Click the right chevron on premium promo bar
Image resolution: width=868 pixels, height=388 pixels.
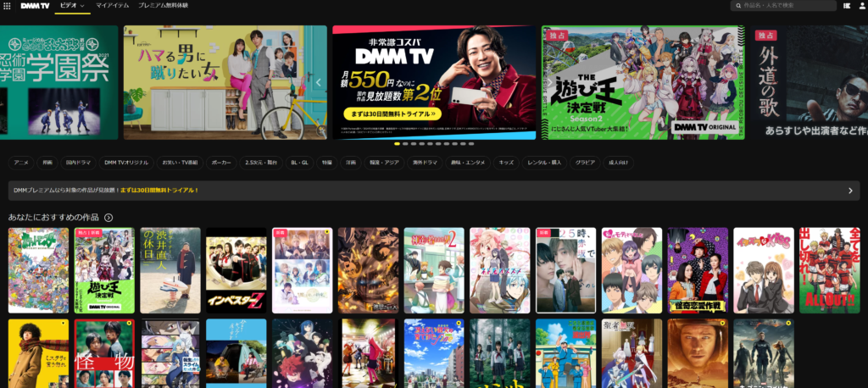point(850,191)
